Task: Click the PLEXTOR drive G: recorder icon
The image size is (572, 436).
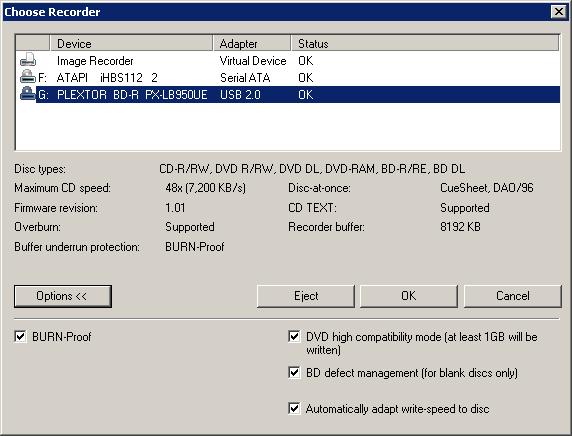Action: click(x=28, y=94)
